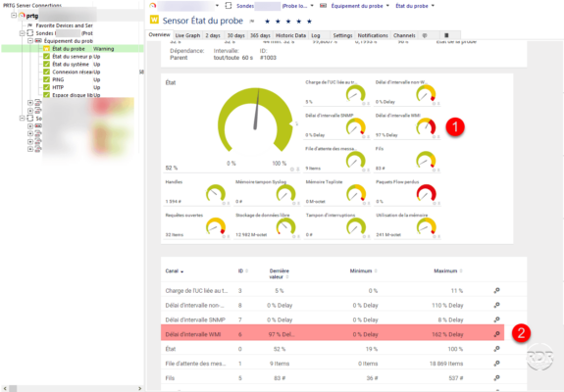Open the Settings tab
Screen dimensions: 564x392
click(x=342, y=35)
